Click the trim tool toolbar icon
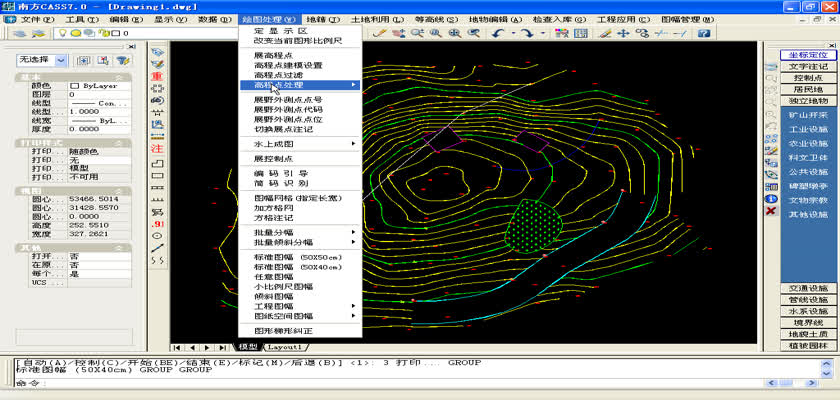 [661, 33]
